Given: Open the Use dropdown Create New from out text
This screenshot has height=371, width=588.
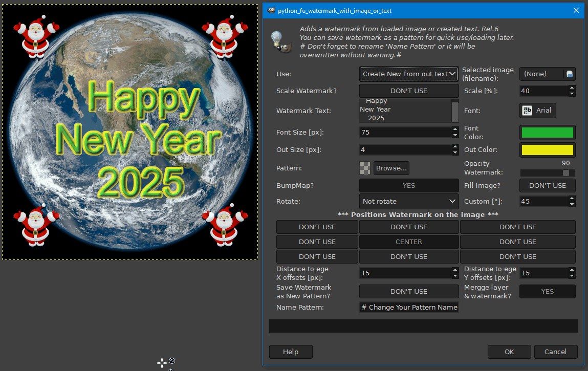Looking at the screenshot, I should coord(409,74).
